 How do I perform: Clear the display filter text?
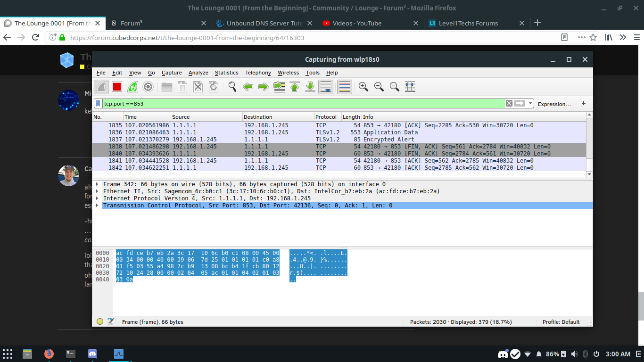509,103
